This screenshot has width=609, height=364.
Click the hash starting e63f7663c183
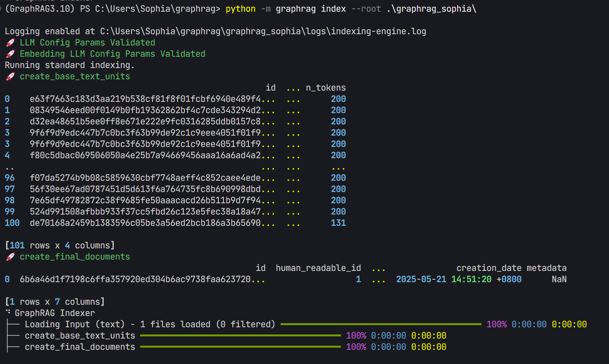pos(153,99)
